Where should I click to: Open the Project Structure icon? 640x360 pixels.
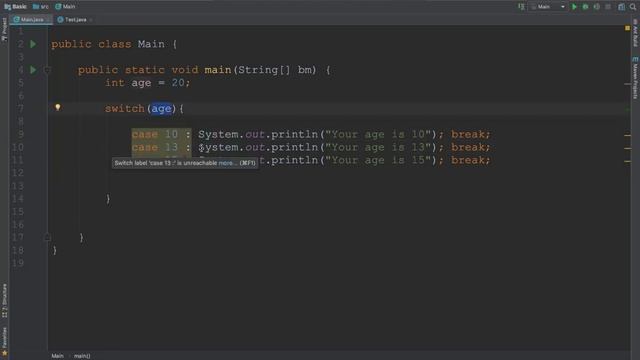coord(621,7)
